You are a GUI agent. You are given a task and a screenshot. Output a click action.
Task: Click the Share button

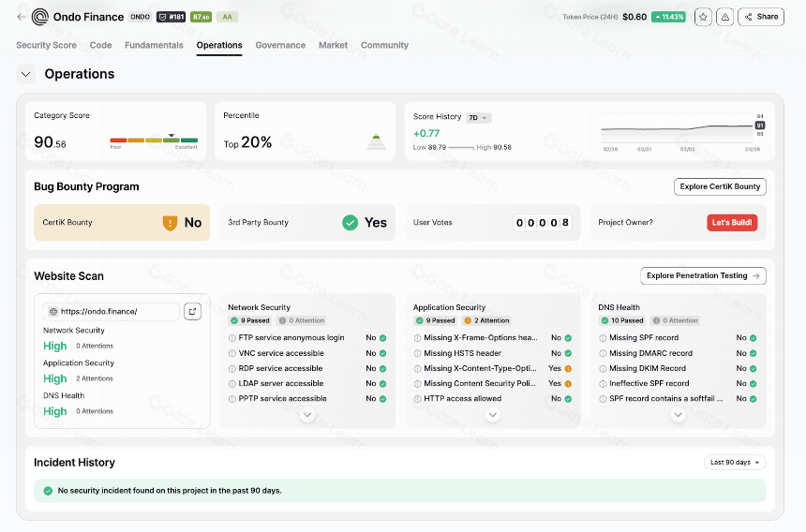coord(761,17)
